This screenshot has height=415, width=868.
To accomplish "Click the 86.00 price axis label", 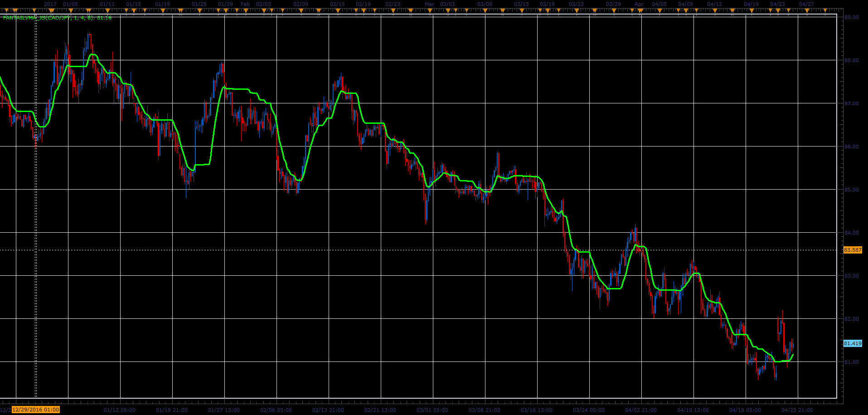I will click(x=852, y=146).
